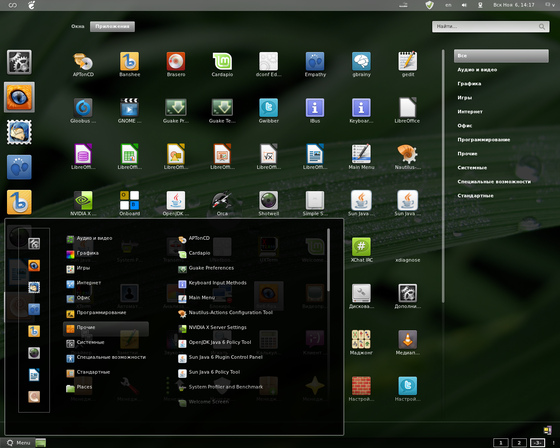Open volume speaker icon in top bar

464,5
